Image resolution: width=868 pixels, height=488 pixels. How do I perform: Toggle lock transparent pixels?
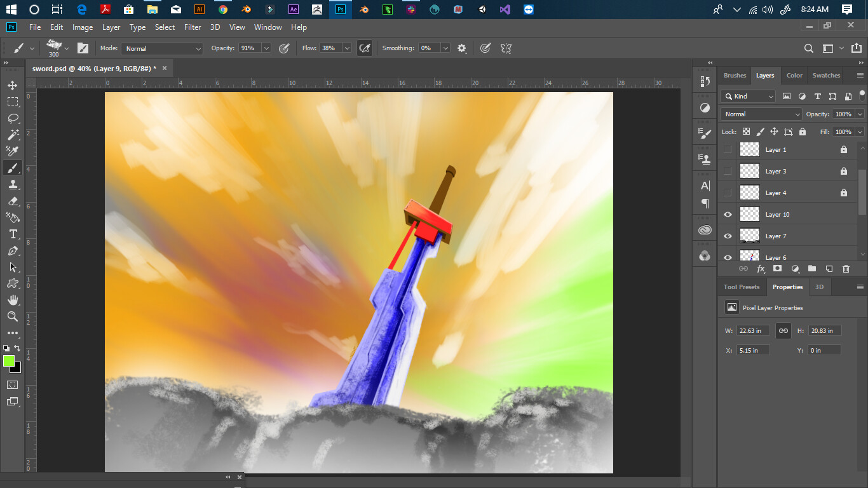(746, 132)
